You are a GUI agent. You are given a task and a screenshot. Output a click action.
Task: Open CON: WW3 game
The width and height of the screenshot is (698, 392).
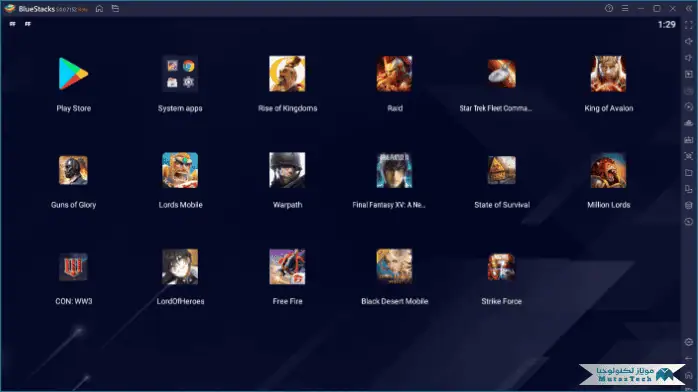(x=73, y=267)
